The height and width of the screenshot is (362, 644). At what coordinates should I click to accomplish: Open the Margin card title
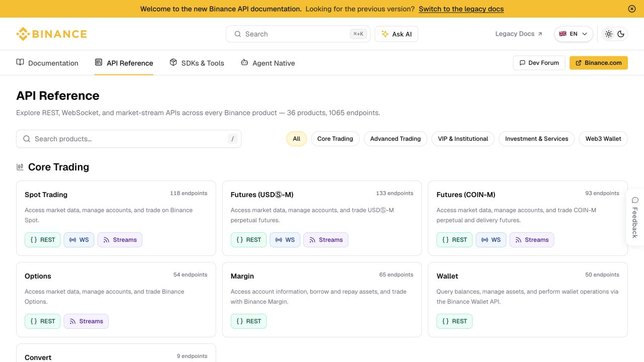click(x=242, y=276)
